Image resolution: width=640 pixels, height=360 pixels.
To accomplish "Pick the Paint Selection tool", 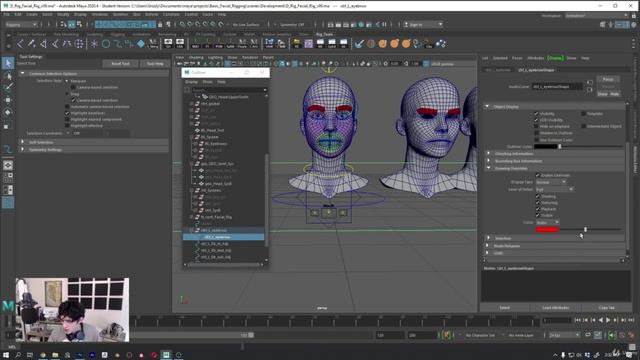I will click(x=8, y=87).
